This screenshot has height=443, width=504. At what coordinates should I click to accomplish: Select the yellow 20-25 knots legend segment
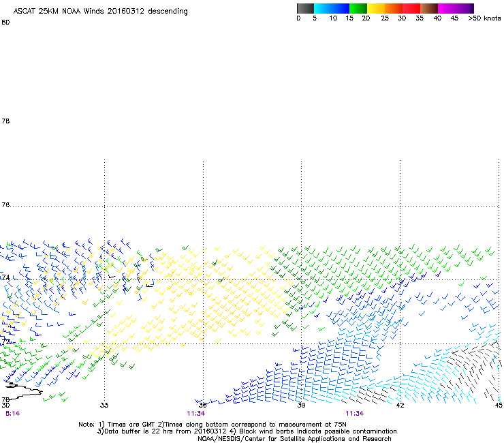[x=376, y=8]
